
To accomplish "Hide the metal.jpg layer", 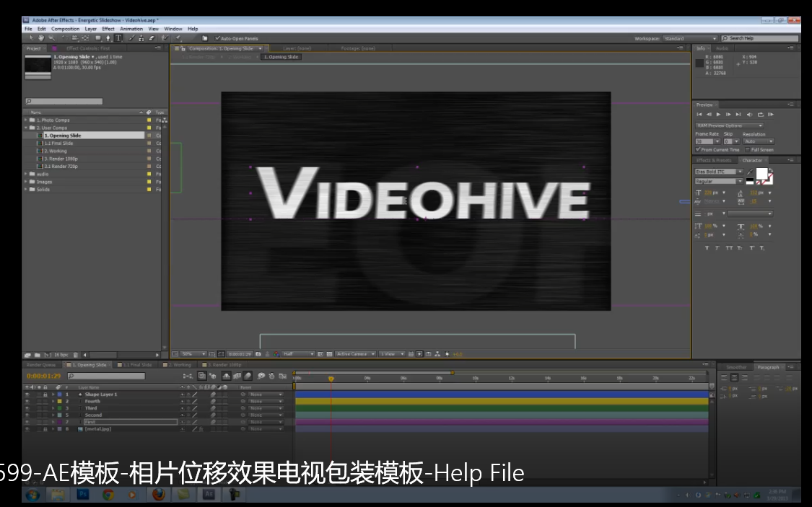I will [x=27, y=429].
